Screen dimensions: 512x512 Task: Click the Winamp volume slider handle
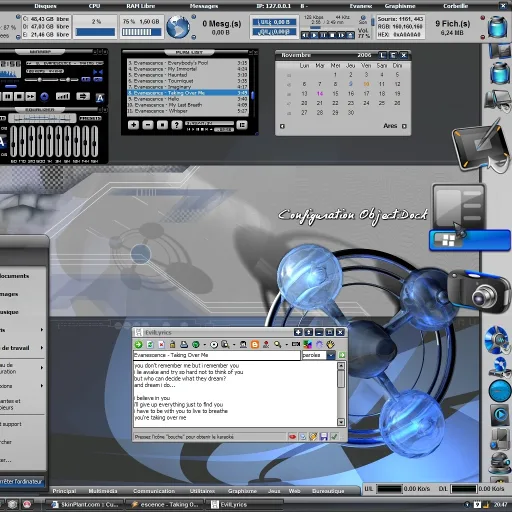point(40,80)
